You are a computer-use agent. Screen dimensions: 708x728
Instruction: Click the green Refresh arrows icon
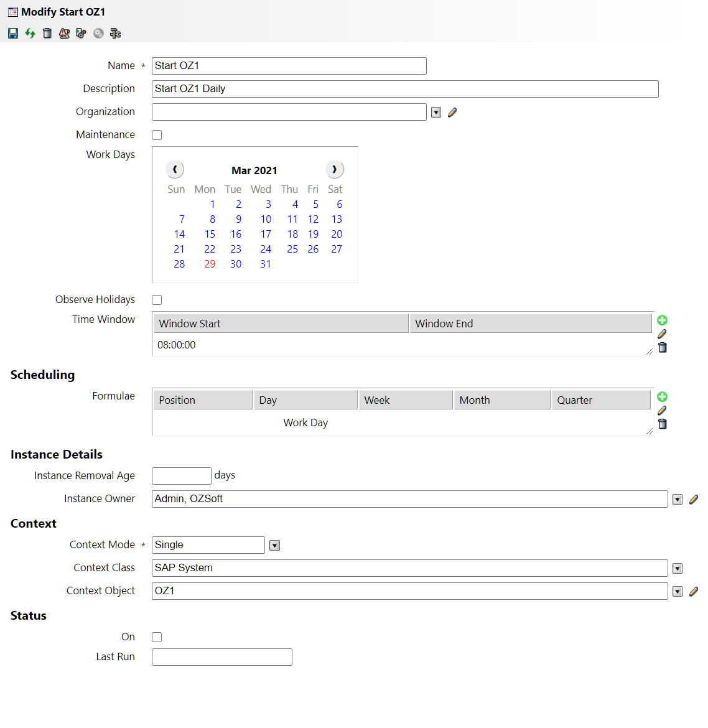(x=30, y=33)
